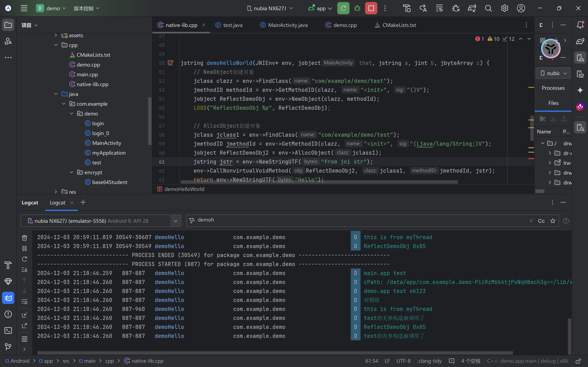
Task: Click the demoHelloWorld breadcrumb
Action: [184, 189]
